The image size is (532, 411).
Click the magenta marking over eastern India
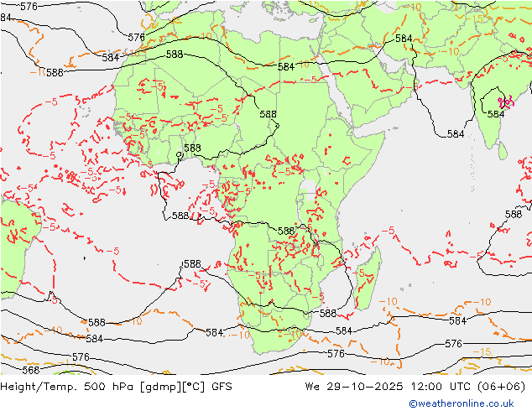click(x=506, y=102)
